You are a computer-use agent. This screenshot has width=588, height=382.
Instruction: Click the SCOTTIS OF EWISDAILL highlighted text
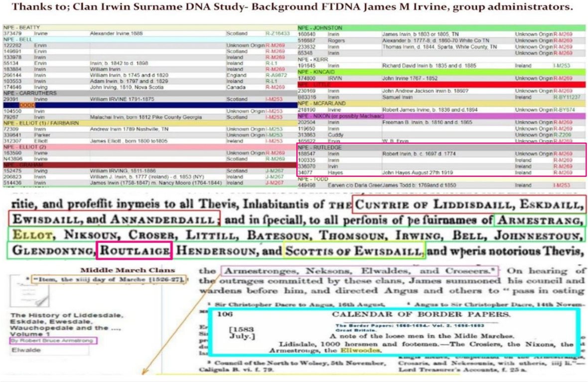(354, 251)
